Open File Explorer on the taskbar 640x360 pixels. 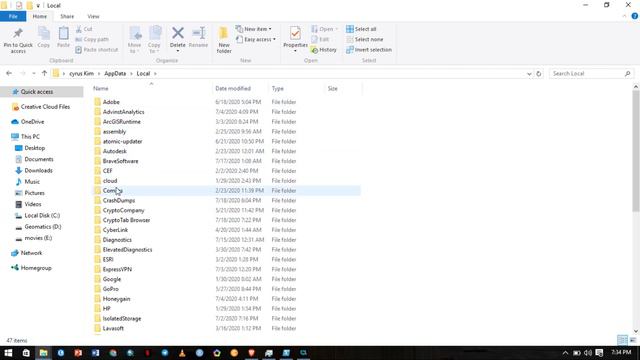(43, 353)
